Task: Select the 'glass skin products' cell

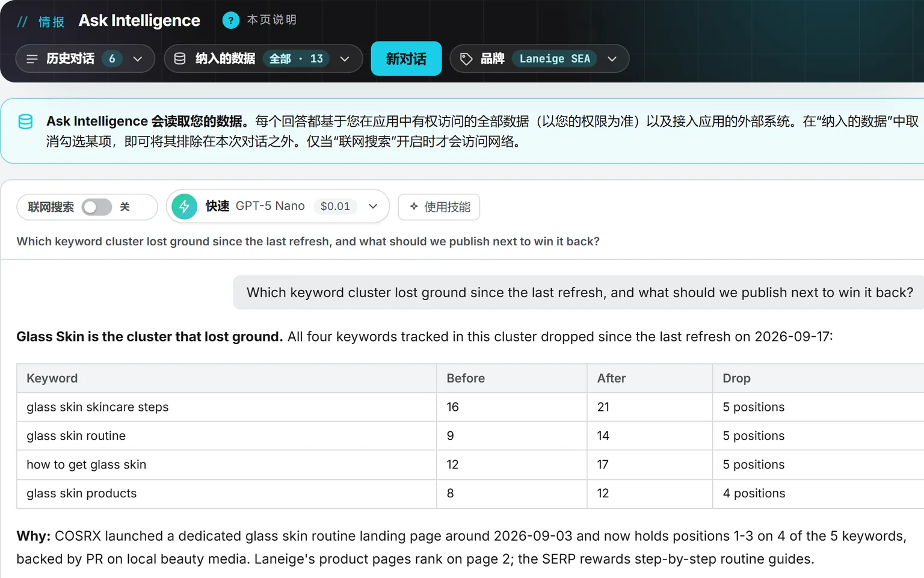Action: [x=227, y=494]
